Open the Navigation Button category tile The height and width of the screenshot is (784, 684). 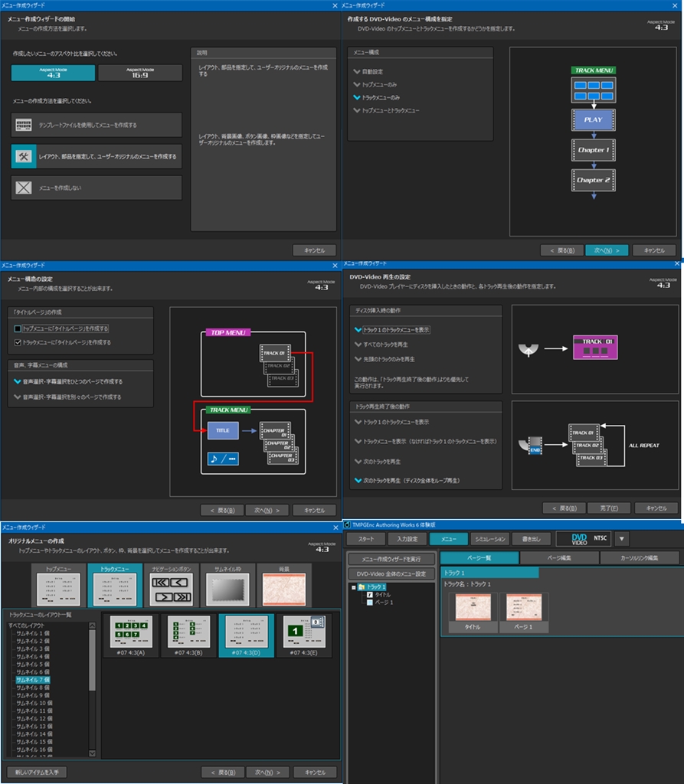[172, 585]
